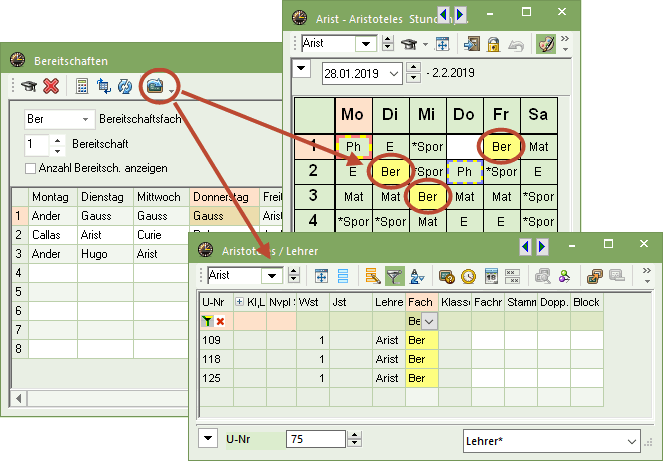Click the circled timetable export icon

click(156, 87)
